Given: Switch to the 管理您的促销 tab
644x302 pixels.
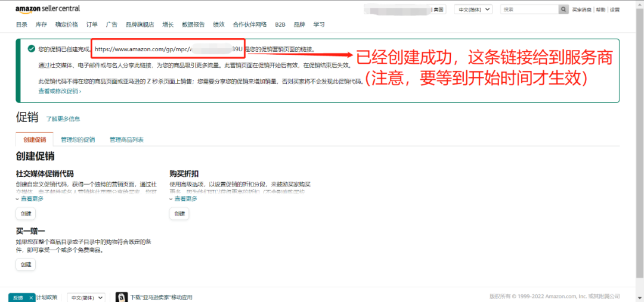Looking at the screenshot, I should 78,140.
